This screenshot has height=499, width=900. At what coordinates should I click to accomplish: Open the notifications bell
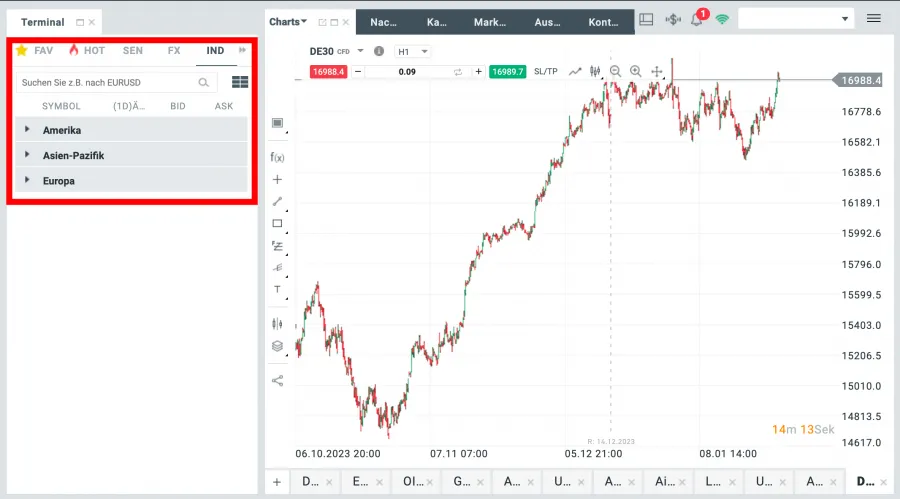point(697,20)
